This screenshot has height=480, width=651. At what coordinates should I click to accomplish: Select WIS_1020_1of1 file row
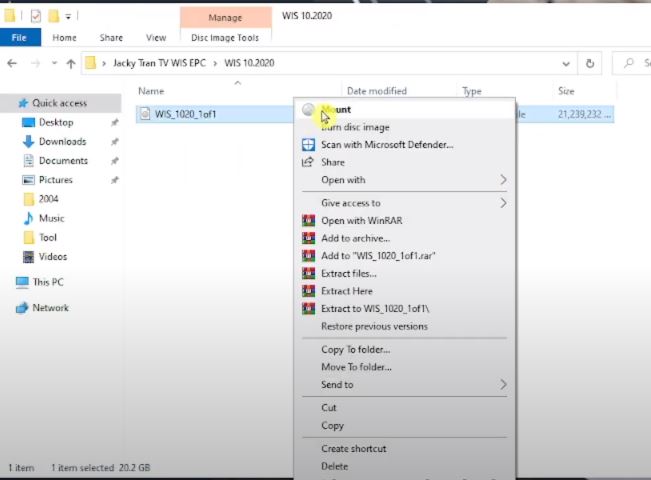[375, 114]
